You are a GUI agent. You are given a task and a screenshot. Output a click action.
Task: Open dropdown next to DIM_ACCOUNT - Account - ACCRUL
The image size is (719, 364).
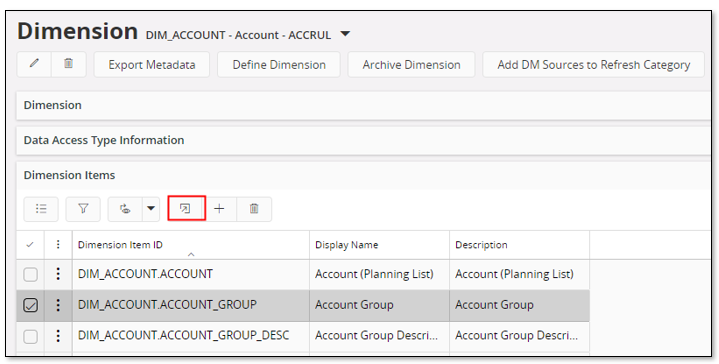[345, 34]
